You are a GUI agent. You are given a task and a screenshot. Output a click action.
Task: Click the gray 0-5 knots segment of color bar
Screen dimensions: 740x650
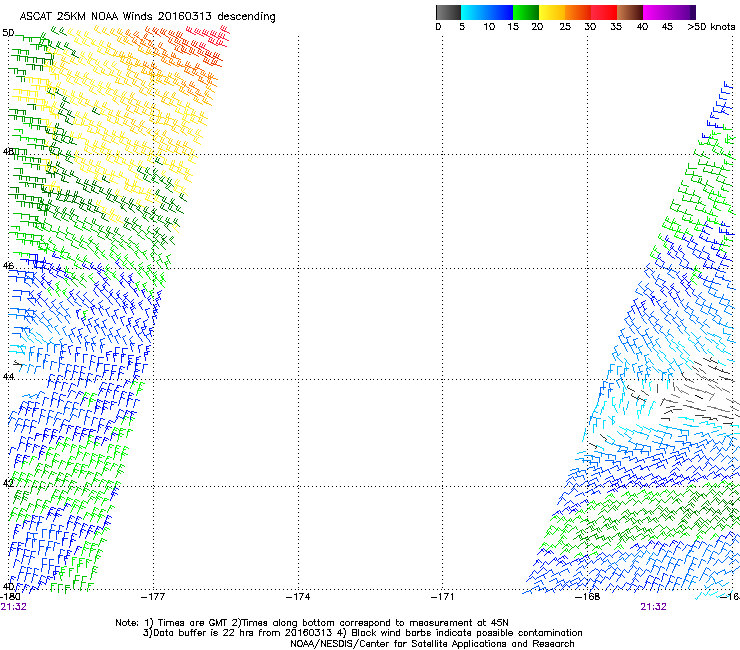pyautogui.click(x=448, y=12)
